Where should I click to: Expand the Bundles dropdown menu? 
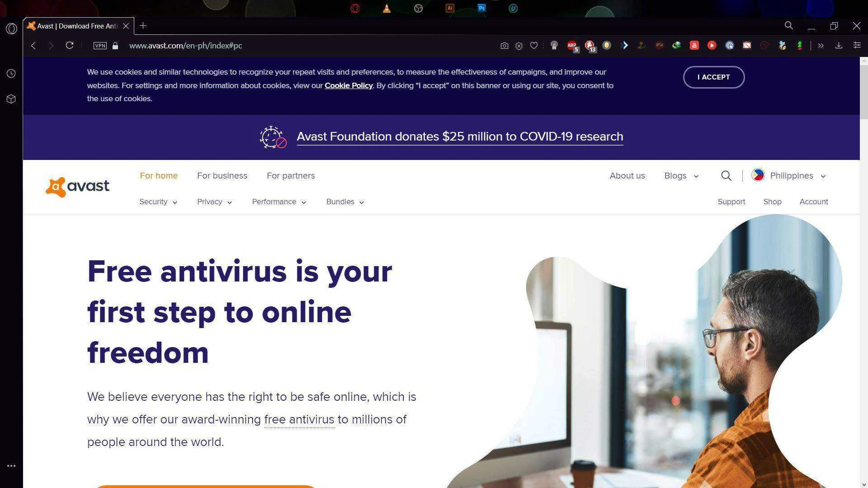[345, 202]
